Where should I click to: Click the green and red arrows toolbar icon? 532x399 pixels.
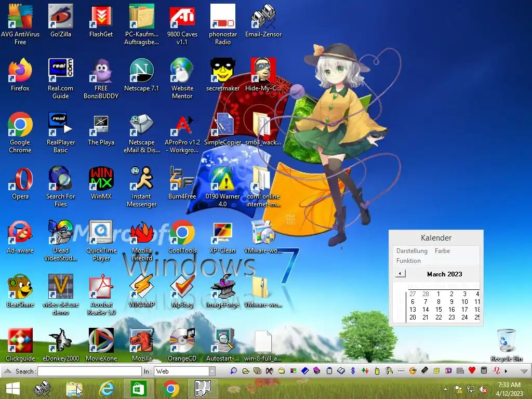click(365, 371)
